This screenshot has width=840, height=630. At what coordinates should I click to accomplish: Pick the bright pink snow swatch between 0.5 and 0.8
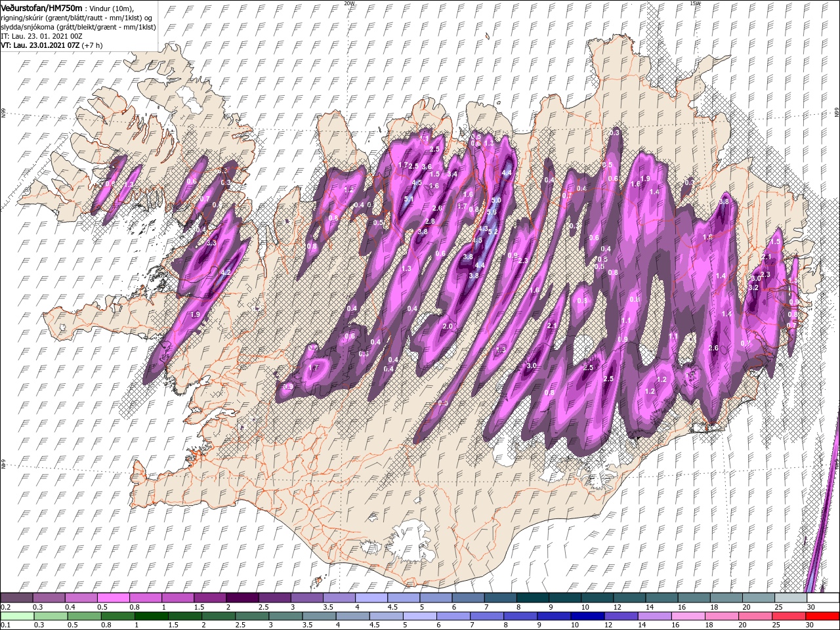coord(113,597)
